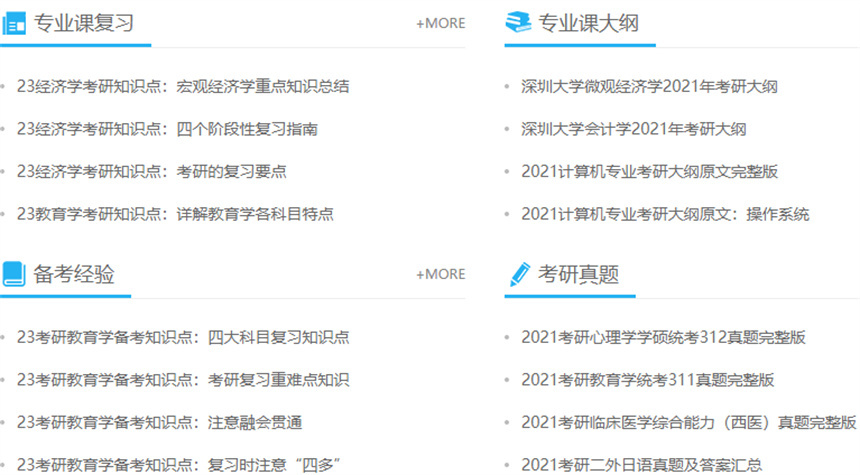Viewport: 860px width, 475px height.
Task: Select the 备考经验 heading
Action: pyautogui.click(x=74, y=274)
